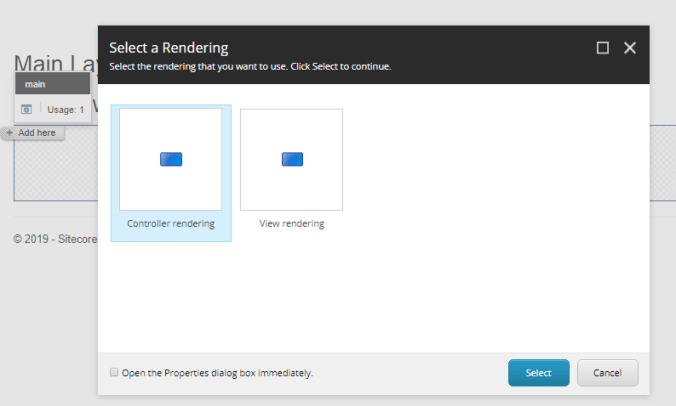Click the plus icon beside Add here
This screenshot has width=676, height=406.
click(x=10, y=132)
